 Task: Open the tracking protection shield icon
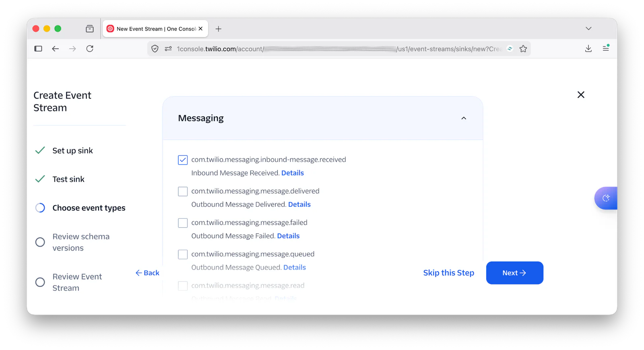click(155, 49)
